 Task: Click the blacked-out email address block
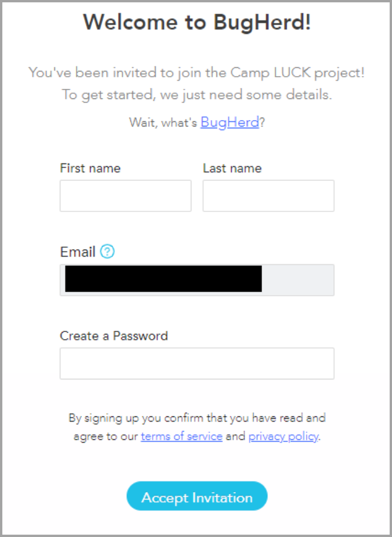click(x=163, y=278)
